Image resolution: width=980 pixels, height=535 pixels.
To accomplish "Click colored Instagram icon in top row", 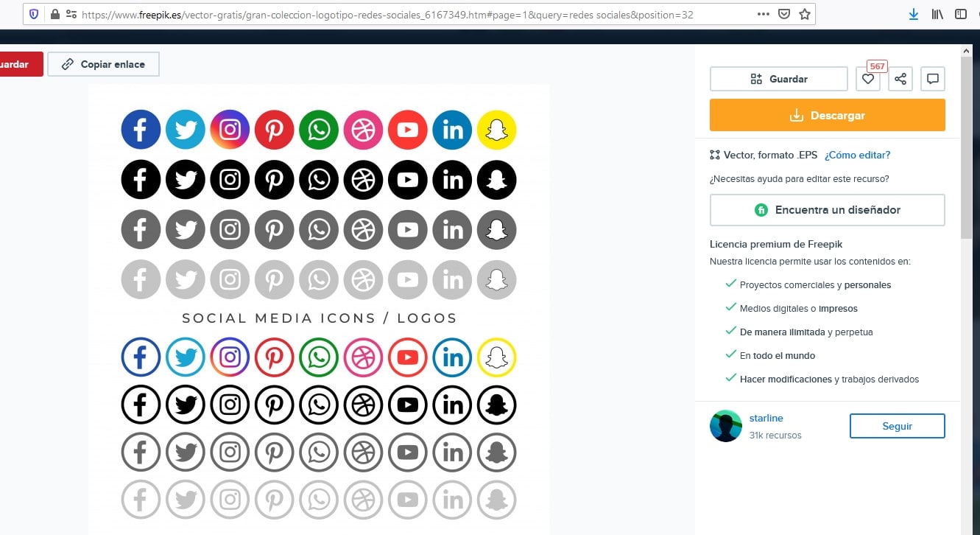I will pos(230,130).
